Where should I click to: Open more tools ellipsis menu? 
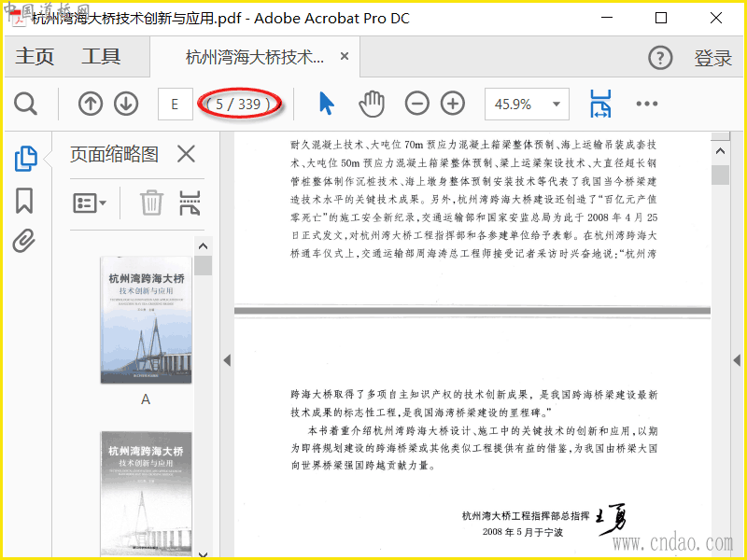647,104
